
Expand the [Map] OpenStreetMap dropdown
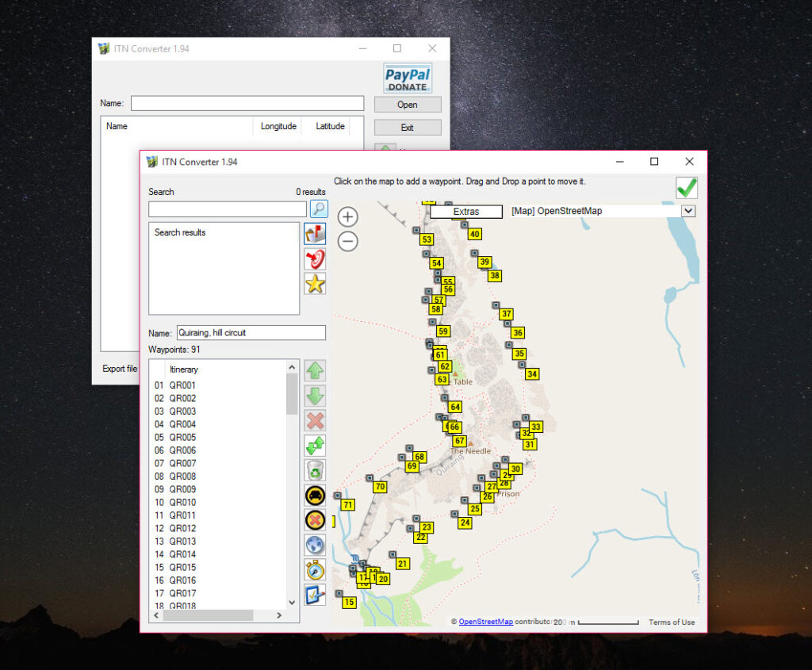click(688, 211)
